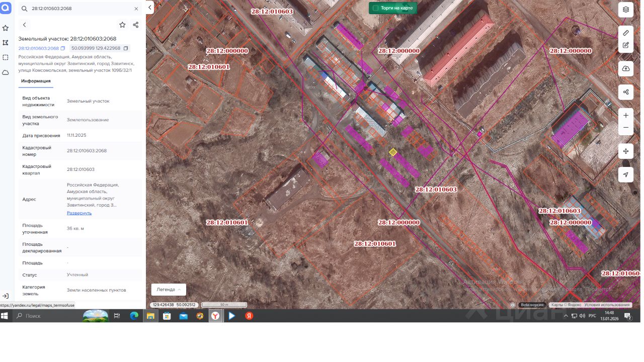Click the heading Земельный участок: 28:12:010603:2068
The width and height of the screenshot is (644, 362).
pyautogui.click(x=67, y=39)
